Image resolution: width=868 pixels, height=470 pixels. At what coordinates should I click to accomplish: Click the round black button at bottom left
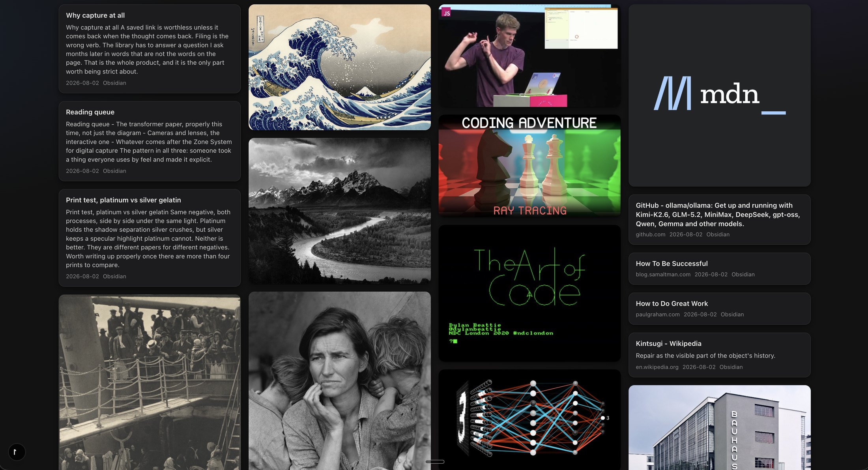pos(17,452)
